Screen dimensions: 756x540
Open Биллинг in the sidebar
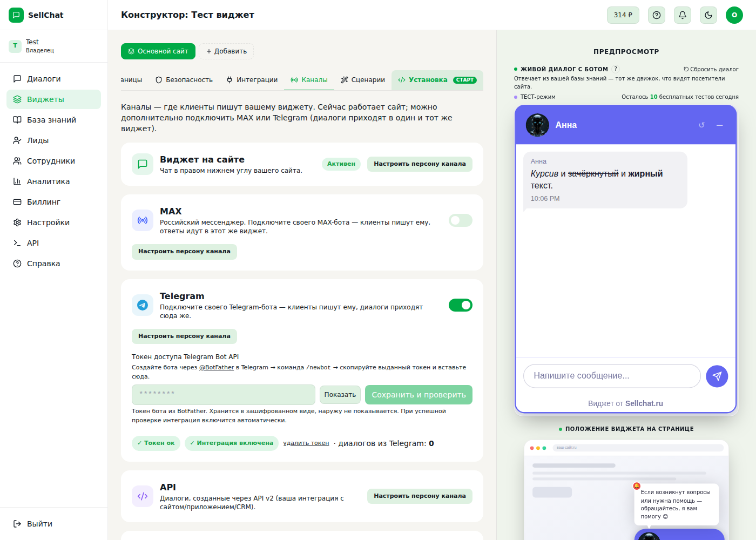(53, 202)
